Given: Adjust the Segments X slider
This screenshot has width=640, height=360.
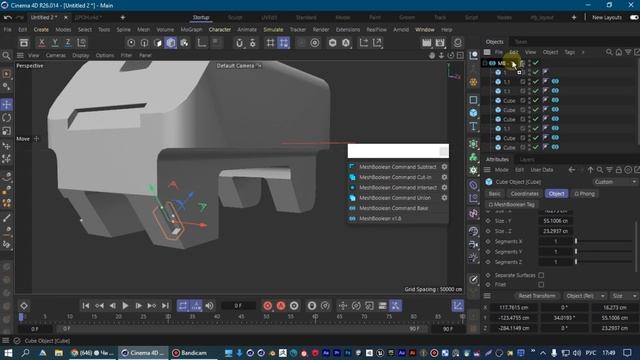Looking at the screenshot, I should 604,241.
